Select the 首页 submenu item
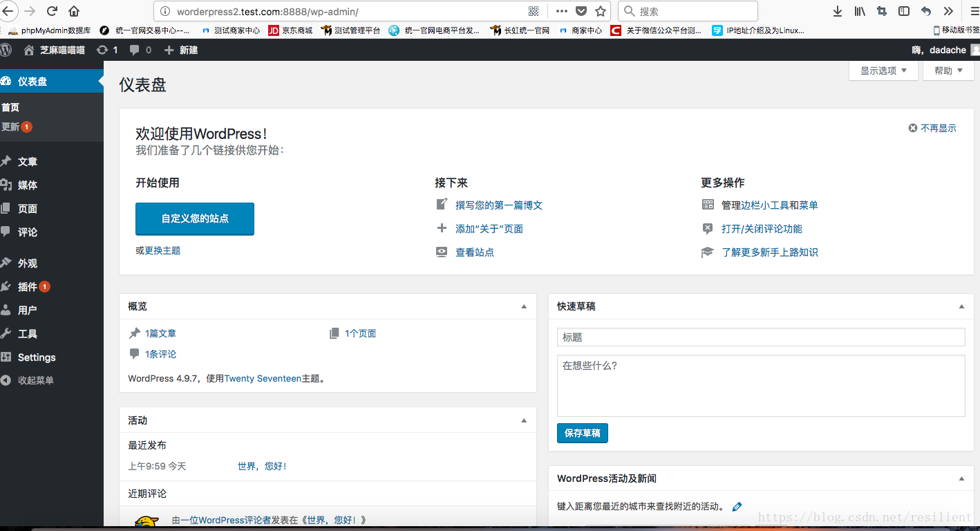Image resolution: width=980 pixels, height=531 pixels. click(10, 107)
